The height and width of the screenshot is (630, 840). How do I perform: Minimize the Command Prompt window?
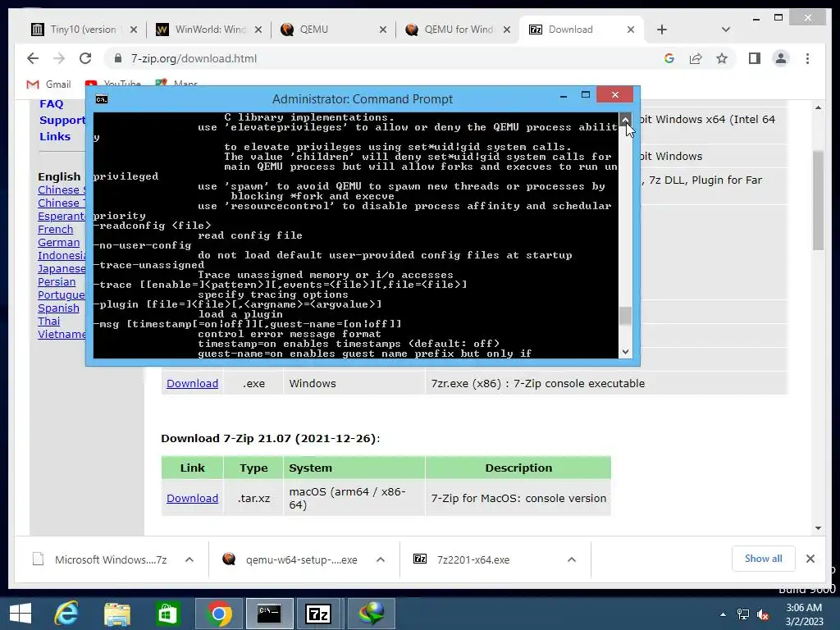(x=563, y=96)
